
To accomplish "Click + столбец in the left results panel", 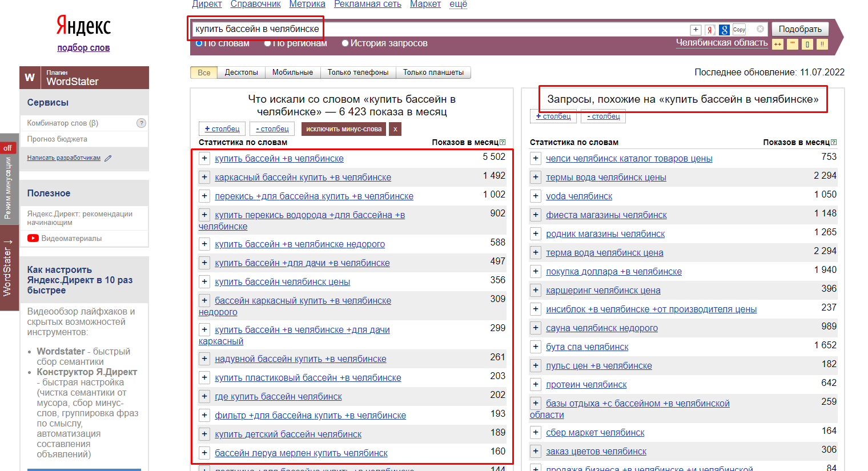I will pos(222,129).
